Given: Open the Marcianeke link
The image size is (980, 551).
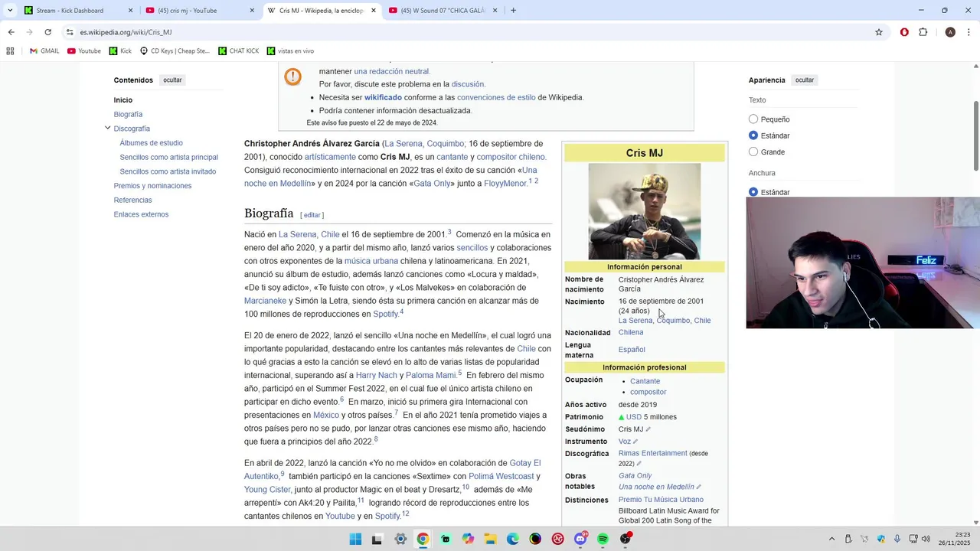Looking at the screenshot, I should click(x=265, y=301).
